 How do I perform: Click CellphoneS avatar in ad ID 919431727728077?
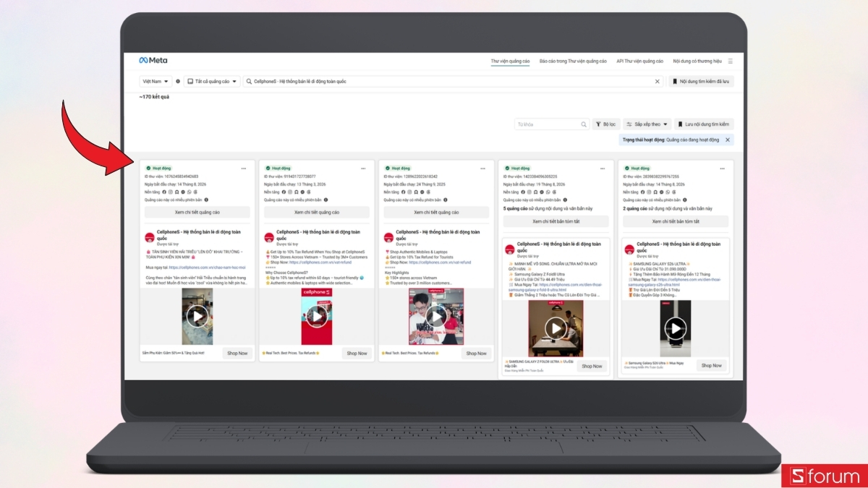(x=269, y=236)
